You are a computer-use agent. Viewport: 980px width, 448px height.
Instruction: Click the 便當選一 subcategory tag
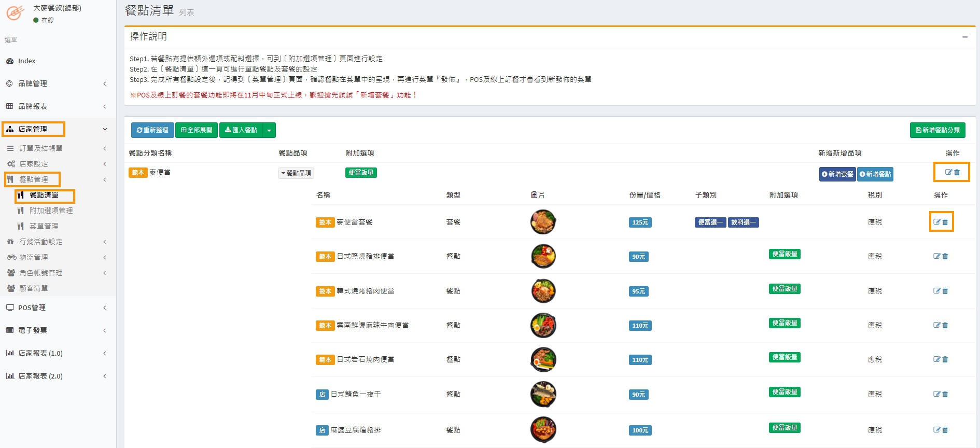(x=710, y=222)
